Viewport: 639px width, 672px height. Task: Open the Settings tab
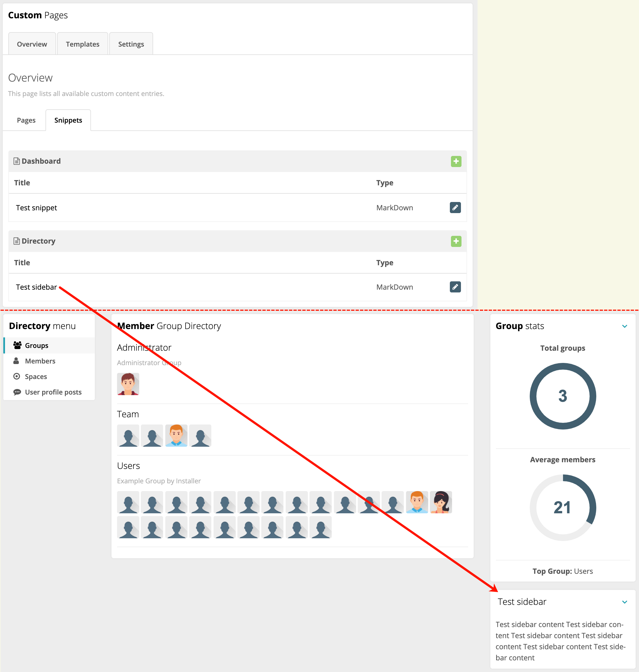pyautogui.click(x=131, y=44)
